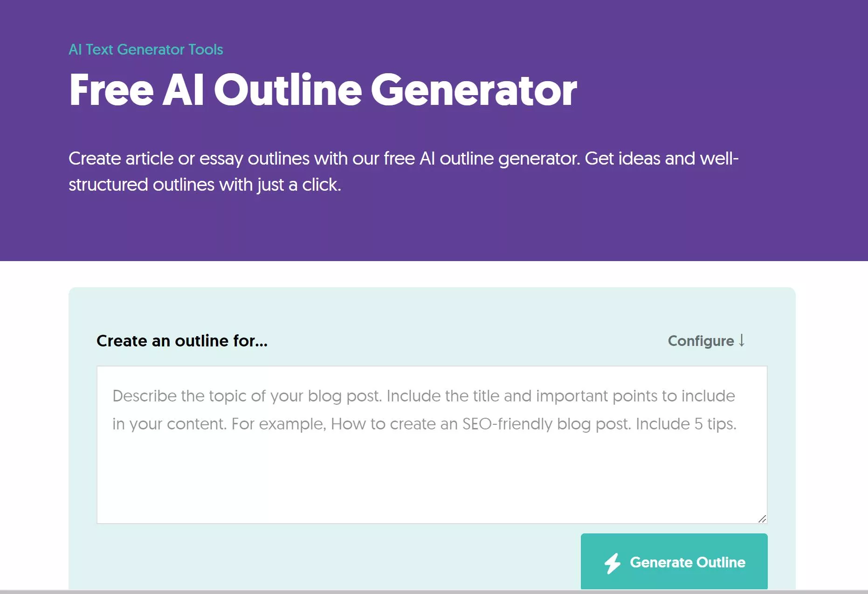
Task: Select the 'Create an outline for...' label
Action: tap(182, 341)
